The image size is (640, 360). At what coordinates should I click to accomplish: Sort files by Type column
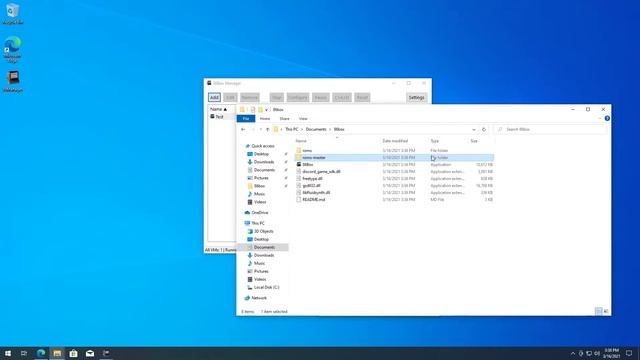click(435, 141)
